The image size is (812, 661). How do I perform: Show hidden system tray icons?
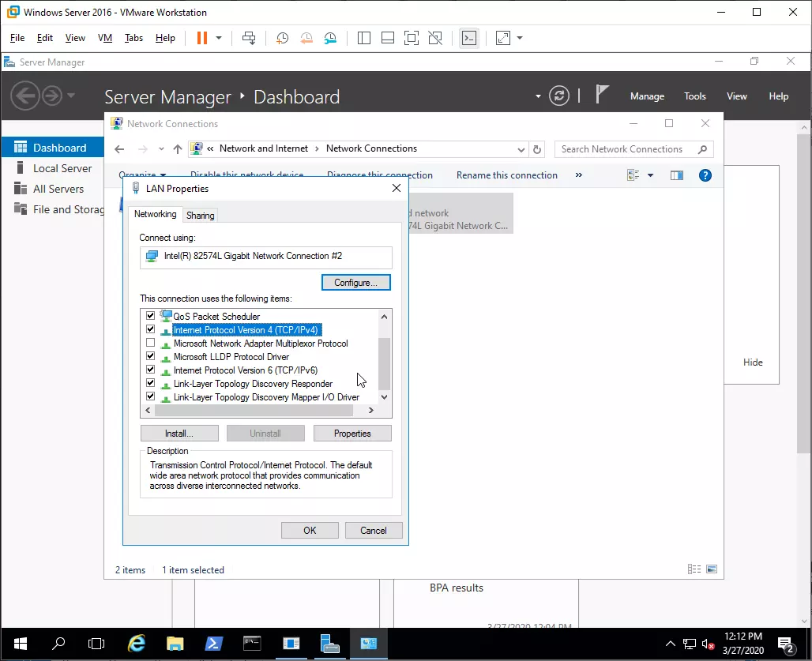click(x=671, y=644)
